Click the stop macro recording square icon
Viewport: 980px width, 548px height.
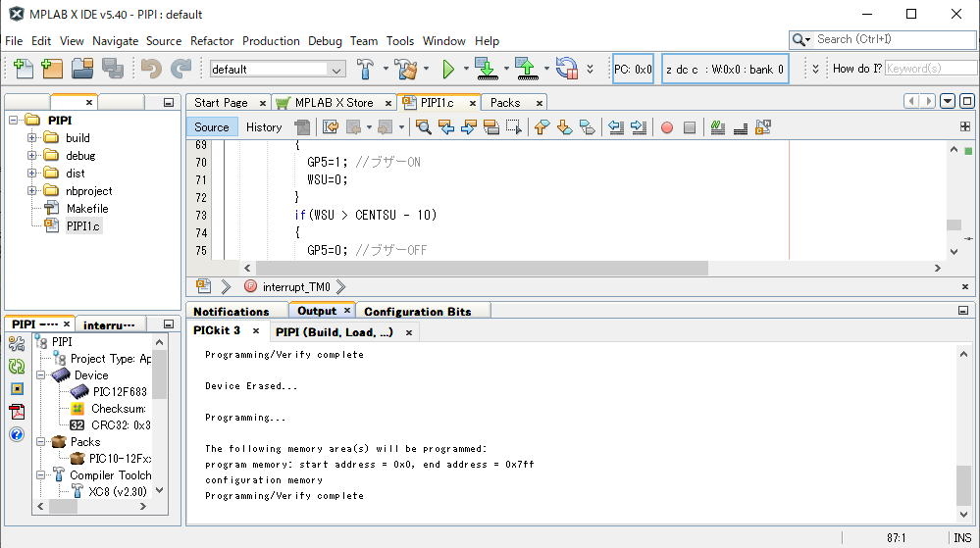(x=690, y=127)
